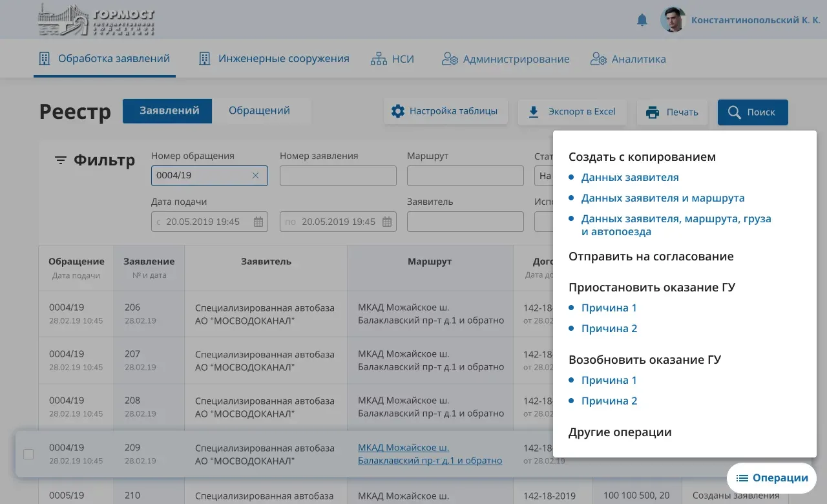Click the Операции floating button

pyautogui.click(x=772, y=478)
